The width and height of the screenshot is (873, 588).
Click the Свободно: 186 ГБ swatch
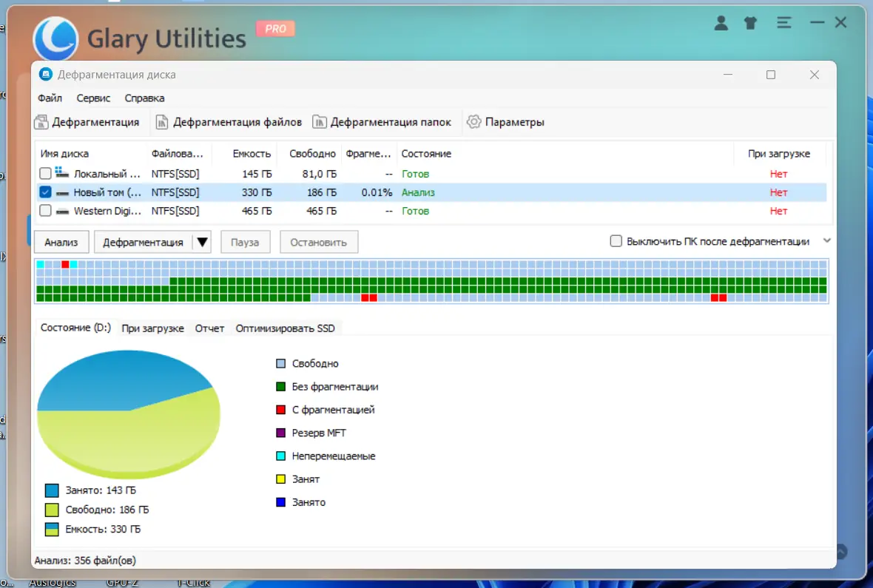52,510
